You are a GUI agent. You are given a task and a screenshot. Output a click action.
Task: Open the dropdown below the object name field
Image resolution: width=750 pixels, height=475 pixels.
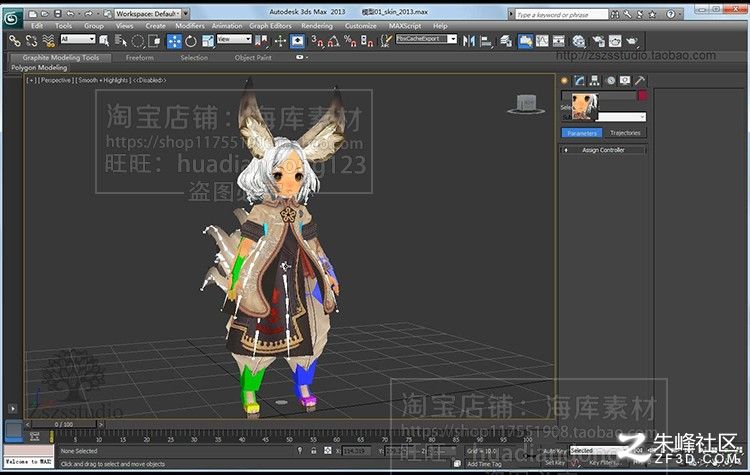pyautogui.click(x=621, y=117)
